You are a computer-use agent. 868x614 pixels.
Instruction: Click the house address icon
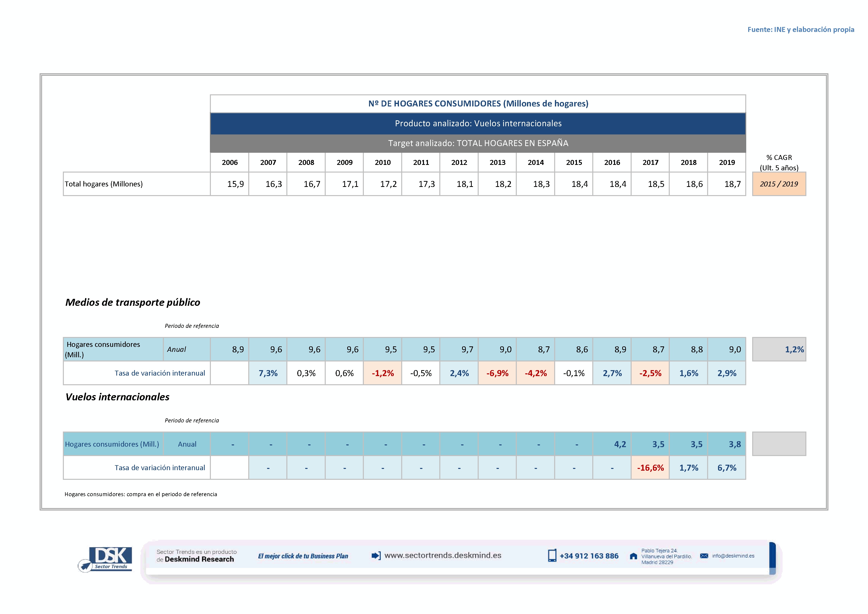click(x=633, y=556)
